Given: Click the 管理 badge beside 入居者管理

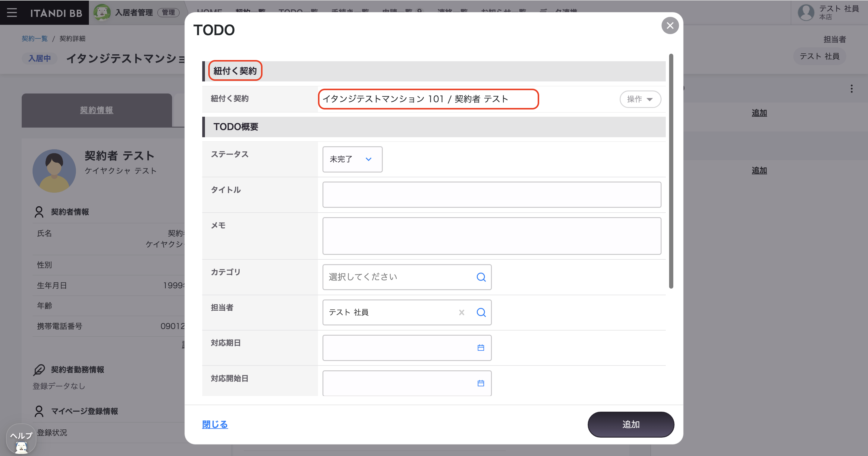Looking at the screenshot, I should pos(168,12).
